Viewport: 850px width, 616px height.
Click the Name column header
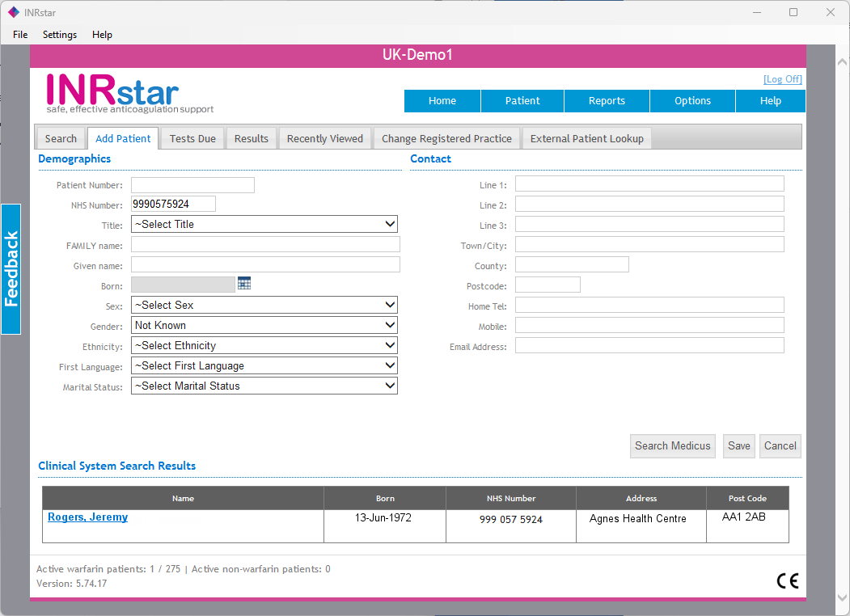(x=184, y=499)
